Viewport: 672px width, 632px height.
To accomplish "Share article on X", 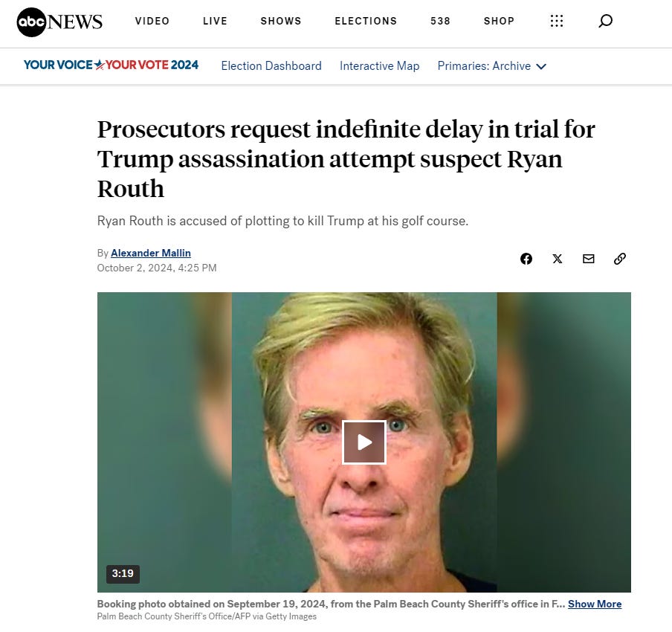I will (557, 259).
